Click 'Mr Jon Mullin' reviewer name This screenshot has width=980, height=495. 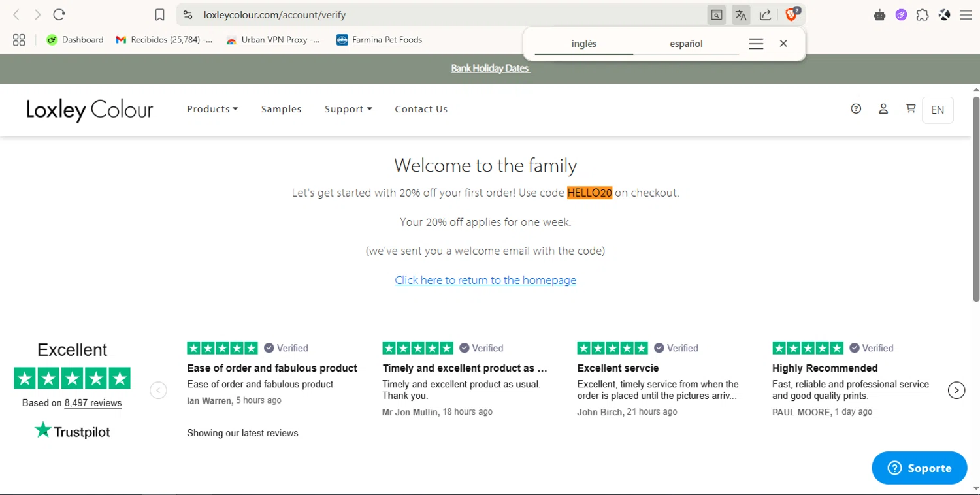pyautogui.click(x=411, y=412)
